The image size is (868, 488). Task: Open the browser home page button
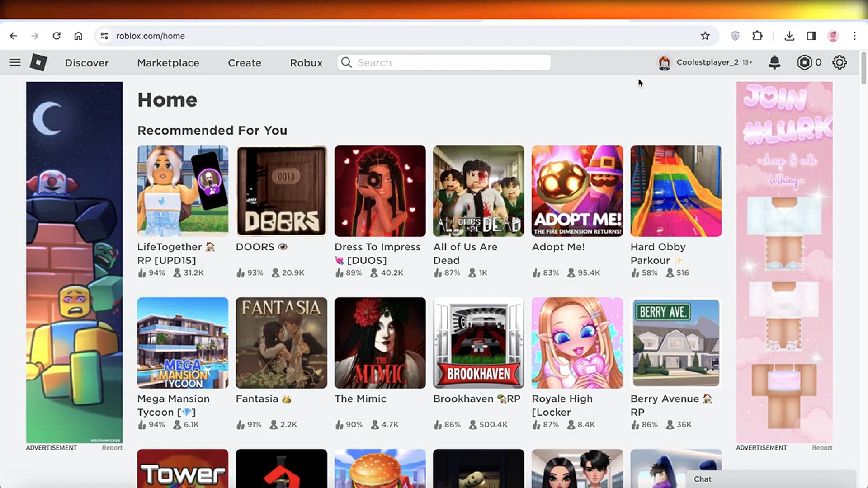[x=78, y=36]
